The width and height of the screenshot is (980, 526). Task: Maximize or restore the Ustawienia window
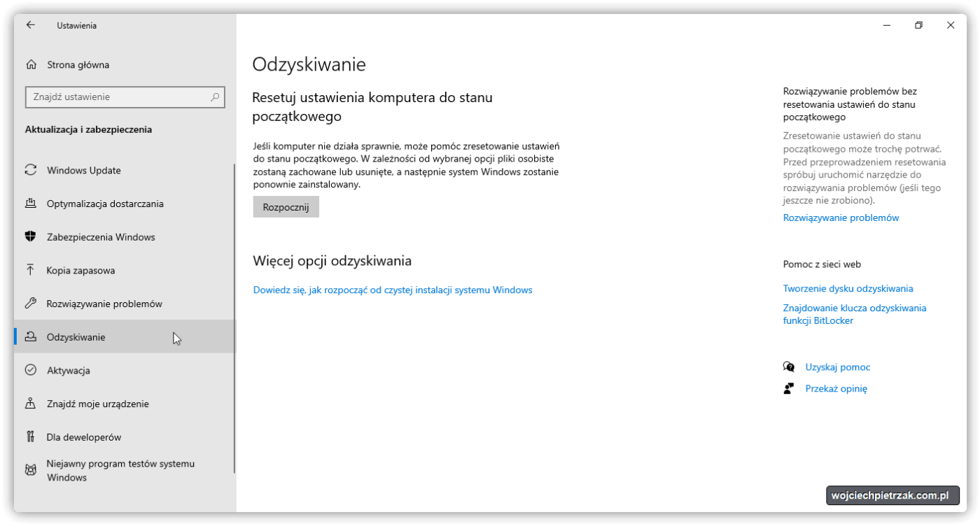point(918,25)
